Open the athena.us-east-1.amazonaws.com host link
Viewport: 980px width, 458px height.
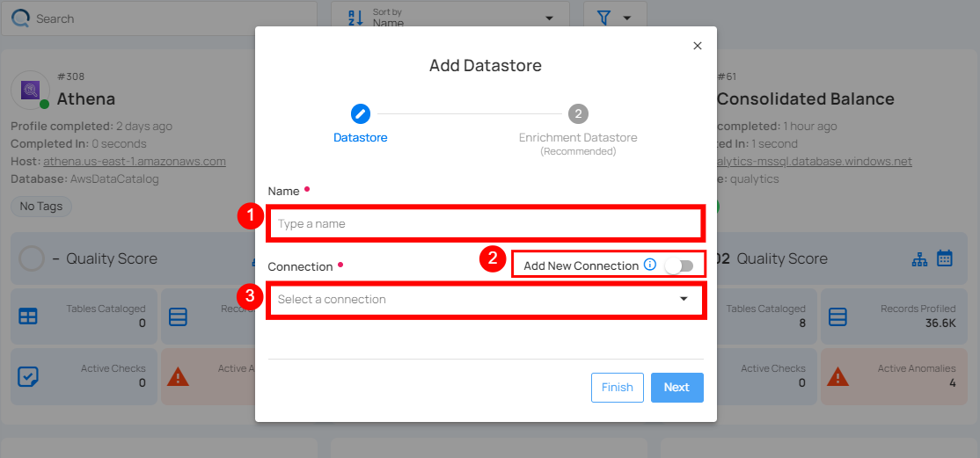click(x=135, y=162)
